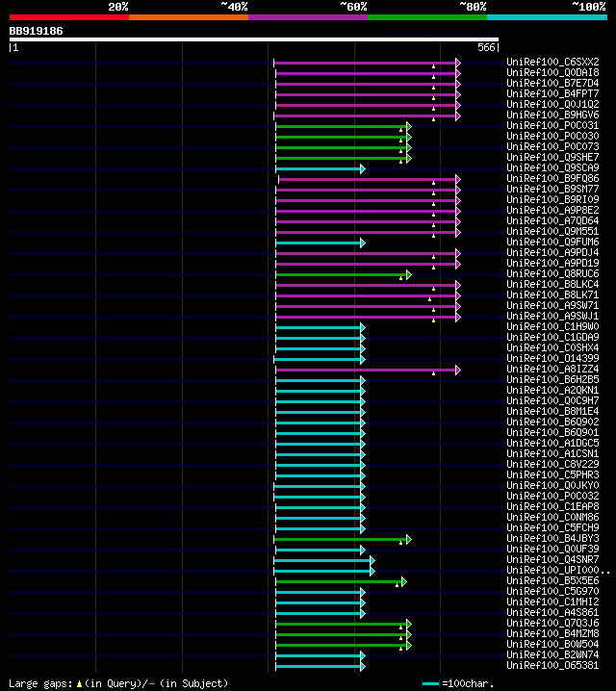Viewport: 616px width, 691px height.
Task: Click the UniRef100_B6Q901 label
Action: tap(552, 432)
